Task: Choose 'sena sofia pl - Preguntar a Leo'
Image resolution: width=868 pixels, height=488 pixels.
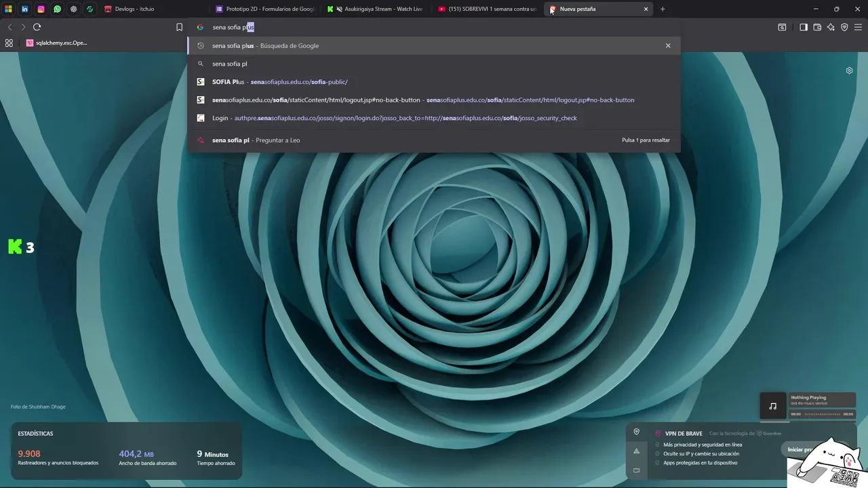Action: click(x=434, y=140)
